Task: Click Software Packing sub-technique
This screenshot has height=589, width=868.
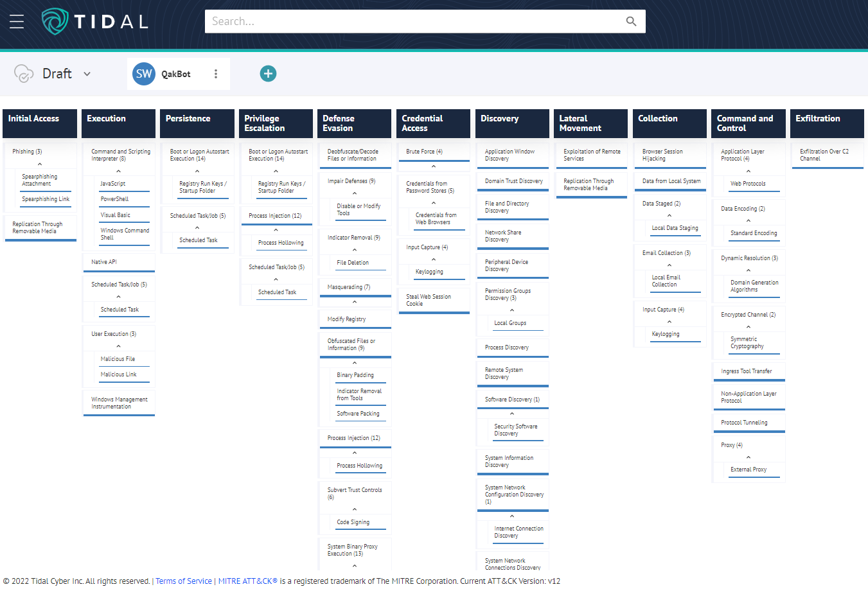Action: click(x=361, y=414)
